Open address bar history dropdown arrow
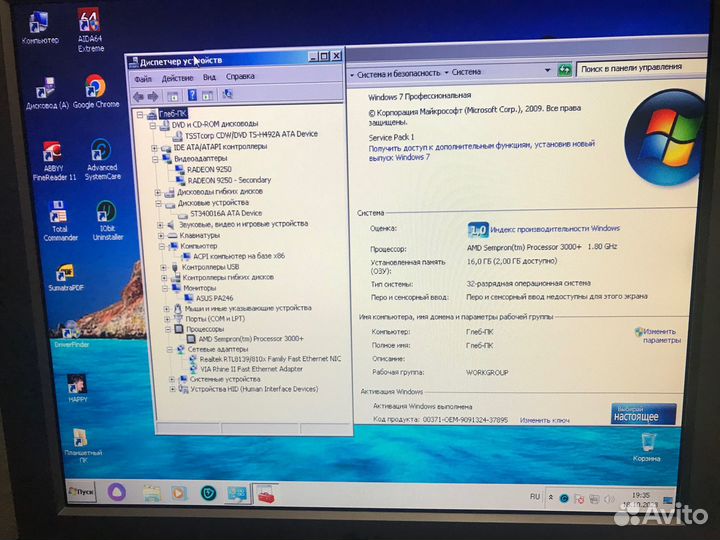Image resolution: width=720 pixels, height=540 pixels. coord(547,70)
